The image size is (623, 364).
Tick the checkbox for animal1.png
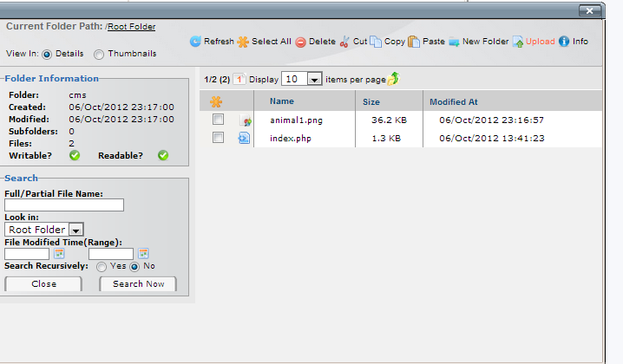(x=219, y=120)
